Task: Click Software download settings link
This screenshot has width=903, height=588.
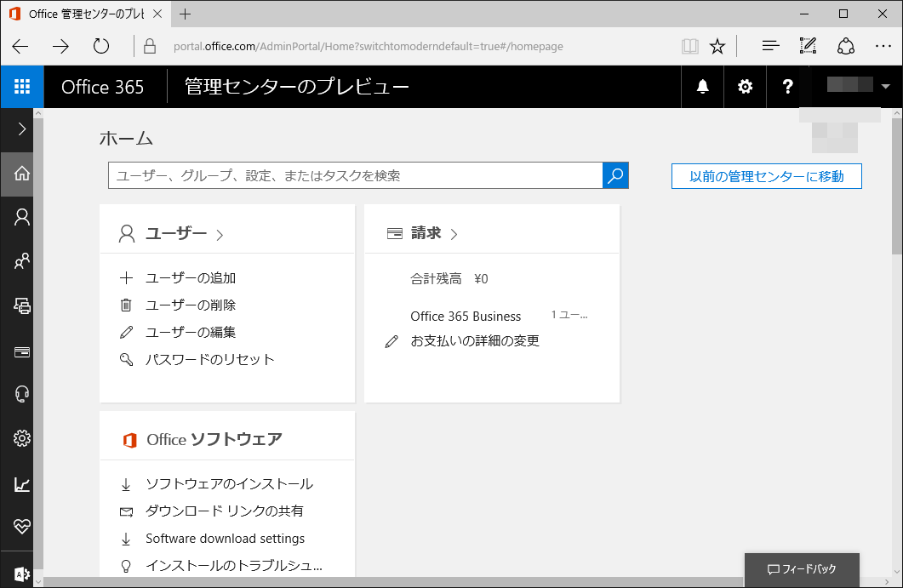Action: pyautogui.click(x=226, y=539)
